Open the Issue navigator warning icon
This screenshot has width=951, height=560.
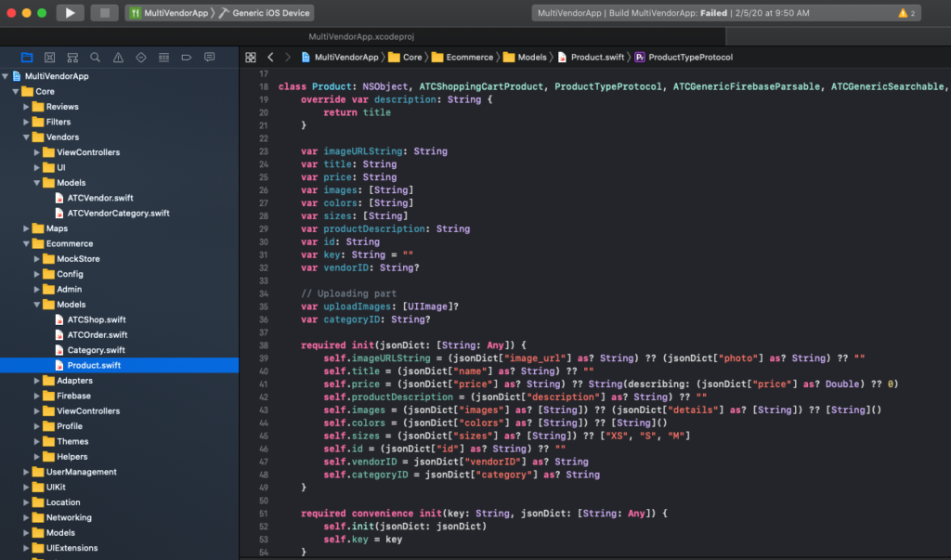tap(118, 57)
